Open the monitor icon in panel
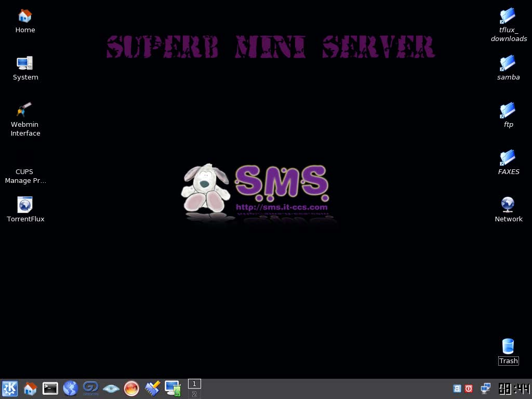Screen dimensions: 532x399 pos(172,389)
